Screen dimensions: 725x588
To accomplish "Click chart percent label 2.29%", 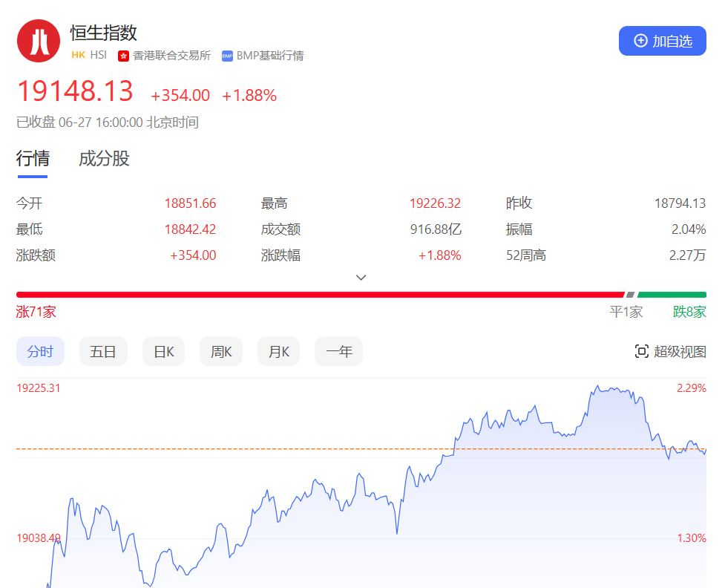I will (692, 388).
